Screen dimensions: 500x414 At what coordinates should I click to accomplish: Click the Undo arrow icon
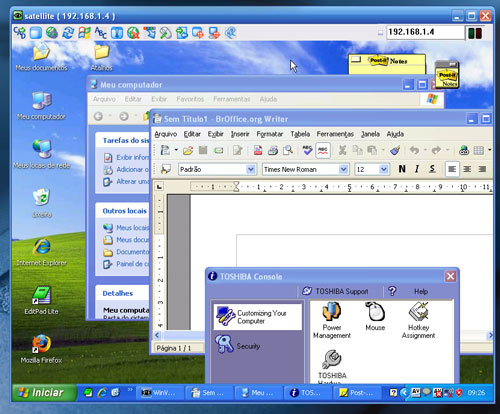(414, 150)
